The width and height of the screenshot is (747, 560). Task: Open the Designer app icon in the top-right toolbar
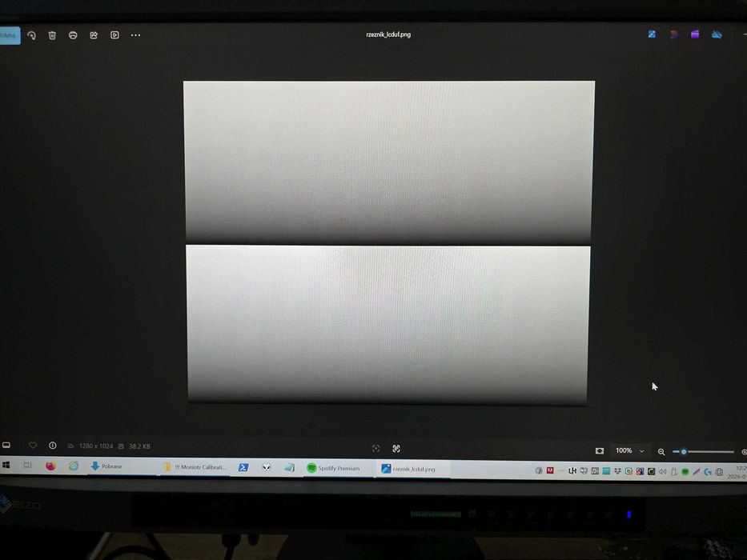click(673, 34)
